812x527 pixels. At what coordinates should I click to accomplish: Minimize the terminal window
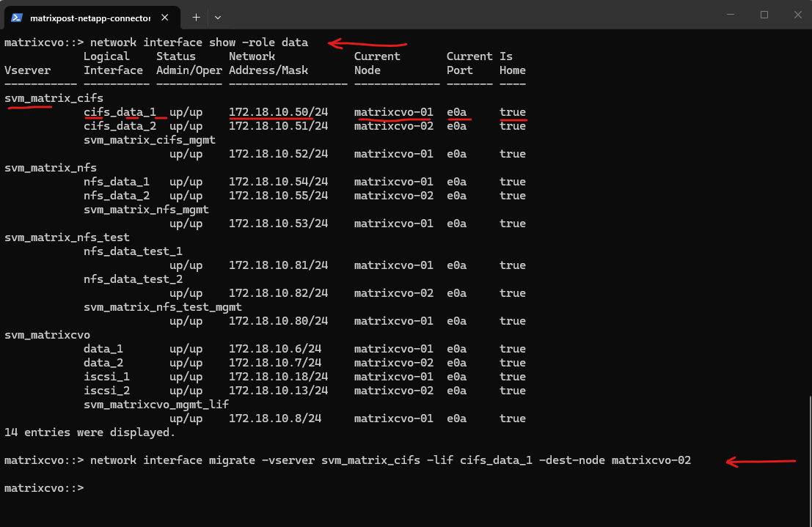[x=730, y=15]
